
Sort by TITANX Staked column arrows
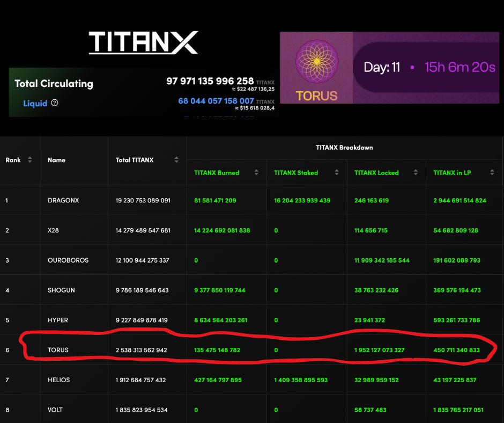pyautogui.click(x=337, y=172)
